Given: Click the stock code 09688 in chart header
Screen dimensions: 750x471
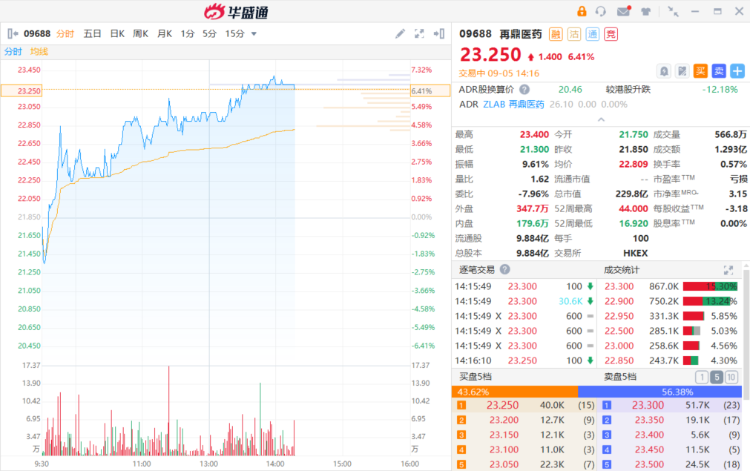Looking at the screenshot, I should click(37, 33).
